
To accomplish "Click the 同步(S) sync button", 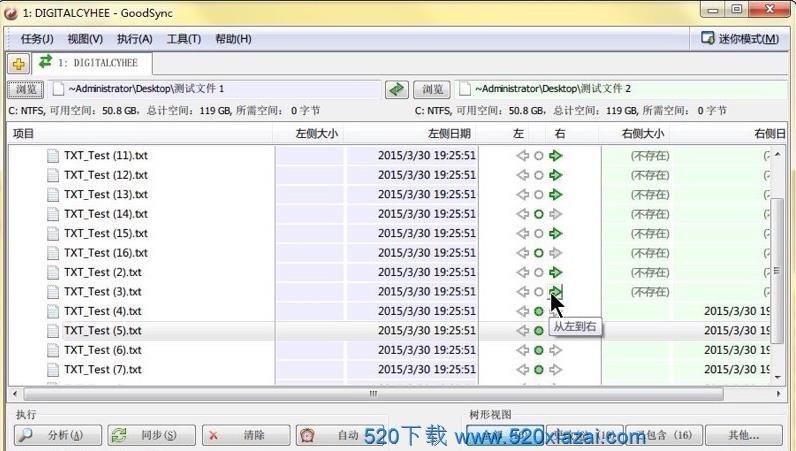I will click(151, 435).
